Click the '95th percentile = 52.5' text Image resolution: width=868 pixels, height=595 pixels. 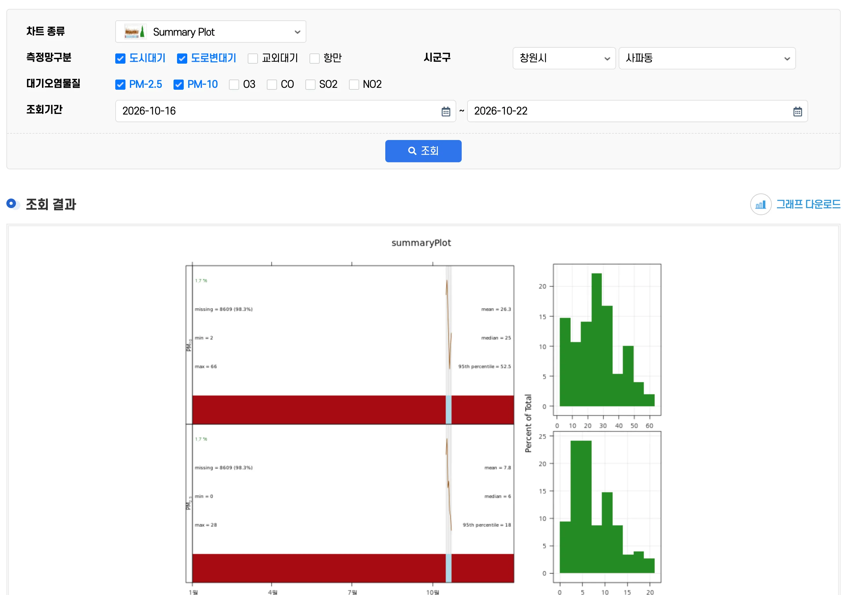tap(485, 367)
